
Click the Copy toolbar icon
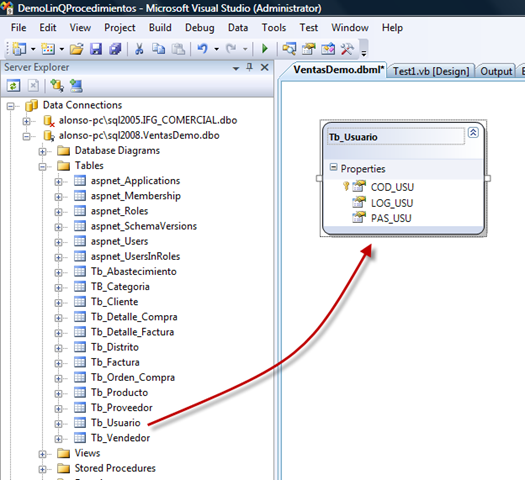point(158,49)
